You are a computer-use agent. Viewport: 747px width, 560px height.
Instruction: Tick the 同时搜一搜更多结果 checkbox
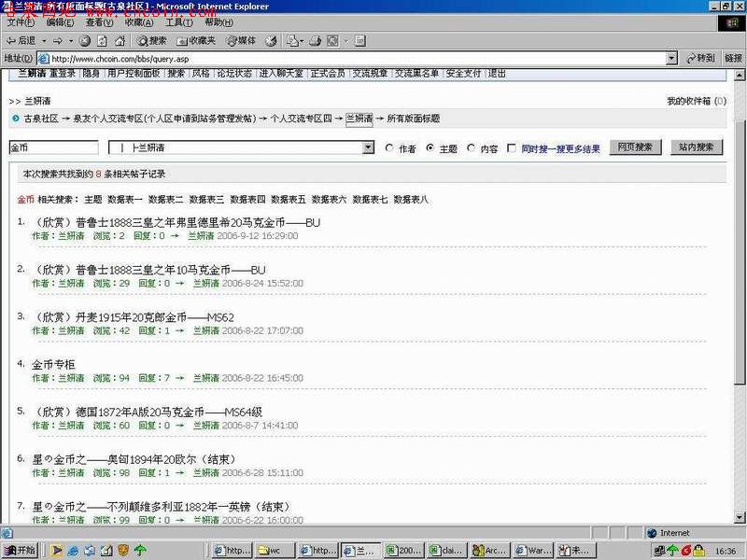(x=512, y=148)
